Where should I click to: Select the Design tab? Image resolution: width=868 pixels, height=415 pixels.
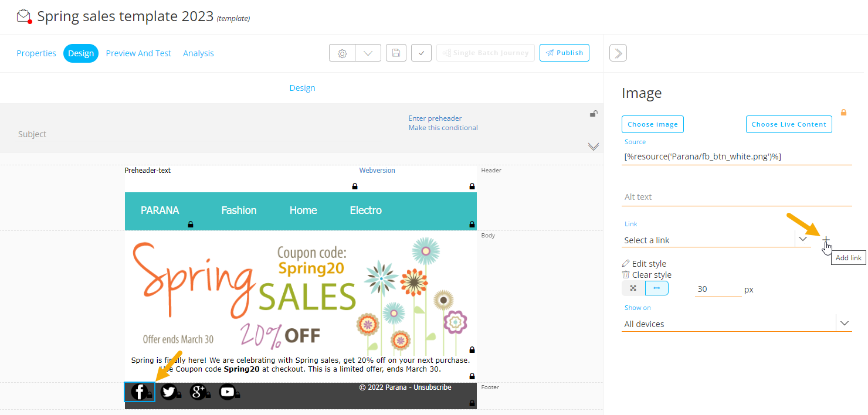(x=81, y=53)
